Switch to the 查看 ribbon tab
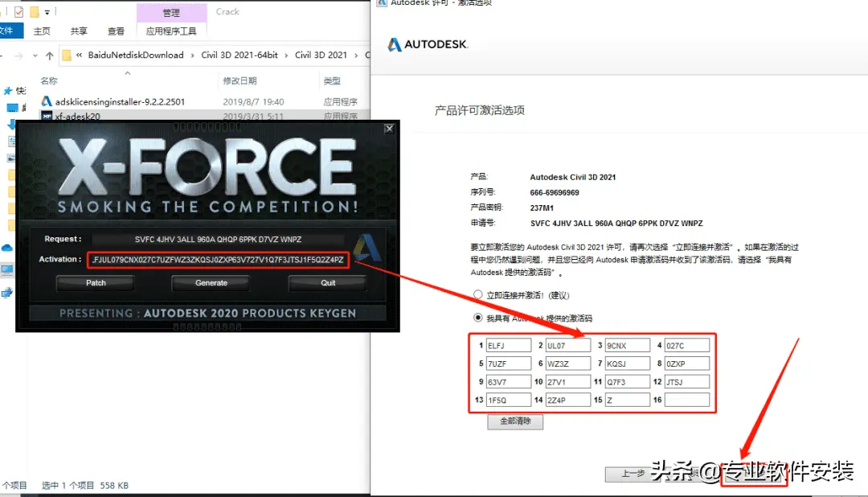This screenshot has width=868, height=497. pyautogui.click(x=116, y=31)
